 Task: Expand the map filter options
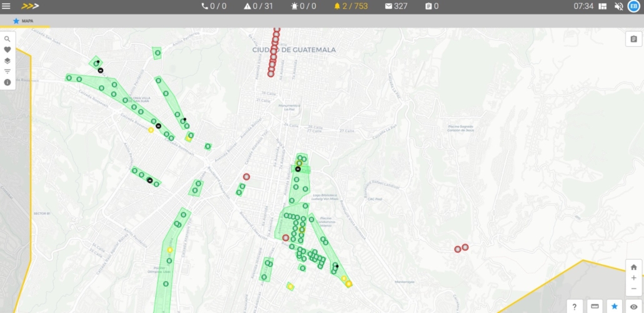[x=8, y=71]
